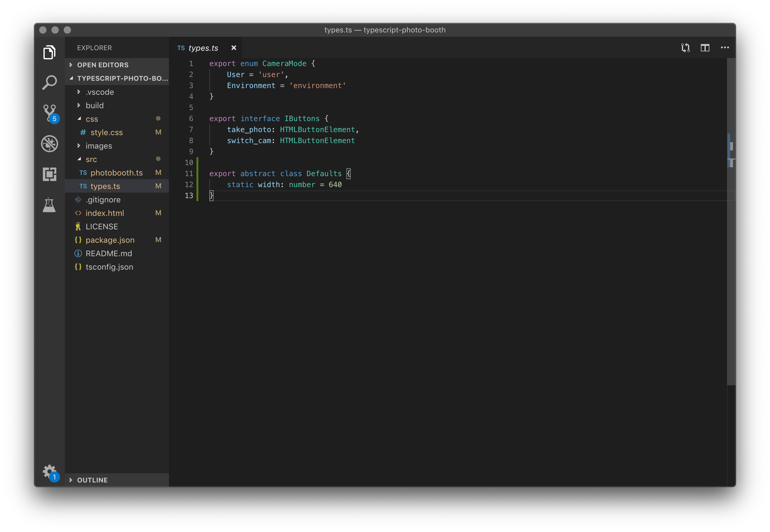
Task: Click the modified indicator dot on css folder
Action: pos(158,119)
